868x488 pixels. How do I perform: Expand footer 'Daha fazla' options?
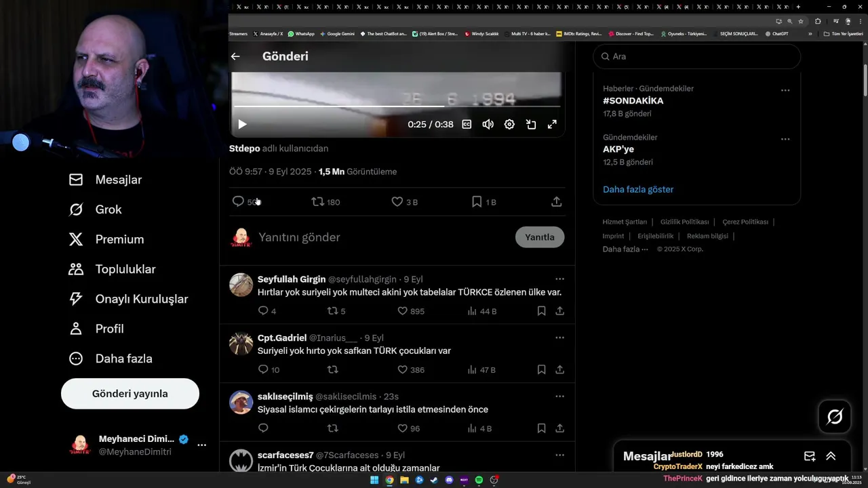[625, 249]
